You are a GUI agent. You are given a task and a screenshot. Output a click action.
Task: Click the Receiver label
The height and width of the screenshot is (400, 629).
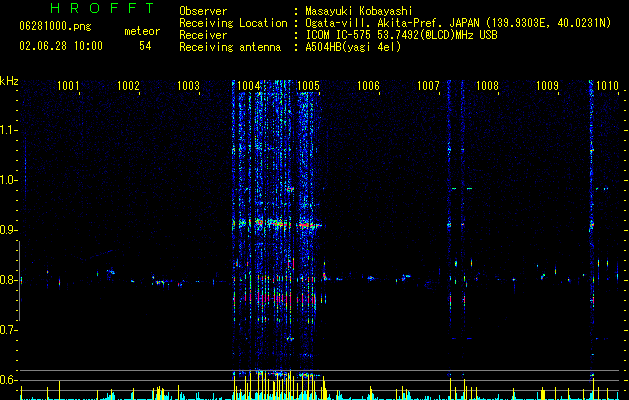[x=203, y=35]
